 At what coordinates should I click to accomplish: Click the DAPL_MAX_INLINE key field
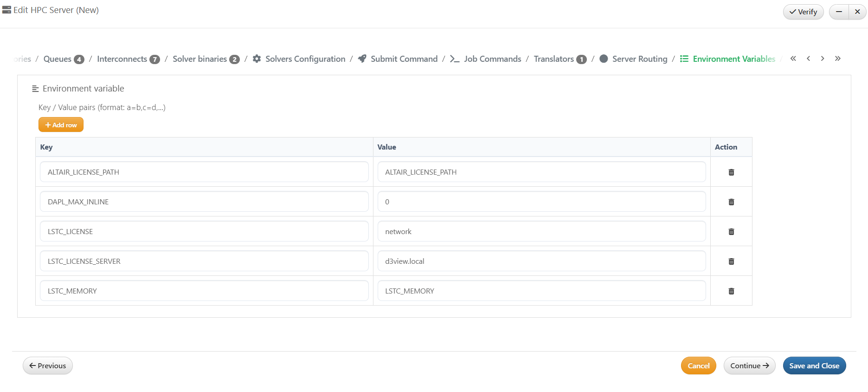coord(204,202)
